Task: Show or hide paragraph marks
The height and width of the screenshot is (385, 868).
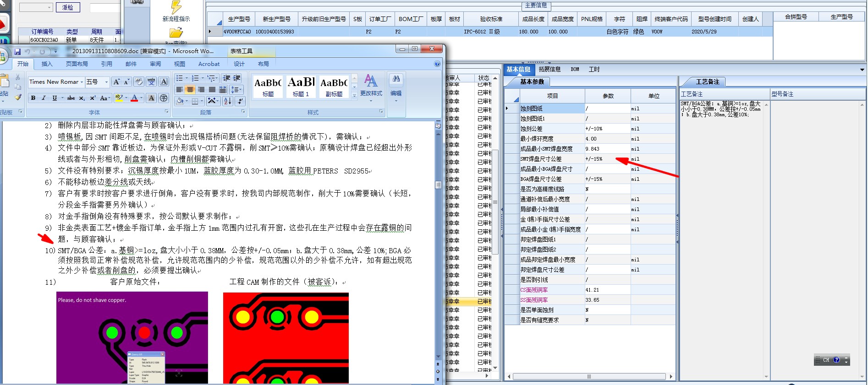Action: click(x=240, y=101)
